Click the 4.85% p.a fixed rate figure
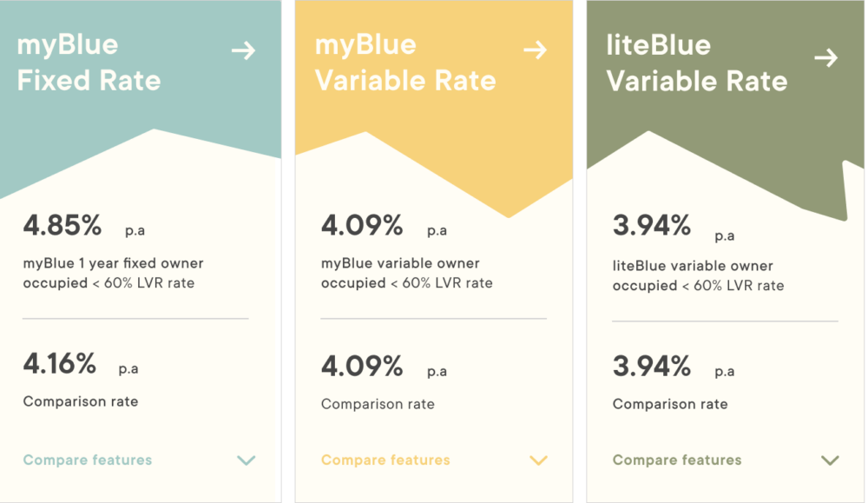868x503 pixels. (62, 226)
